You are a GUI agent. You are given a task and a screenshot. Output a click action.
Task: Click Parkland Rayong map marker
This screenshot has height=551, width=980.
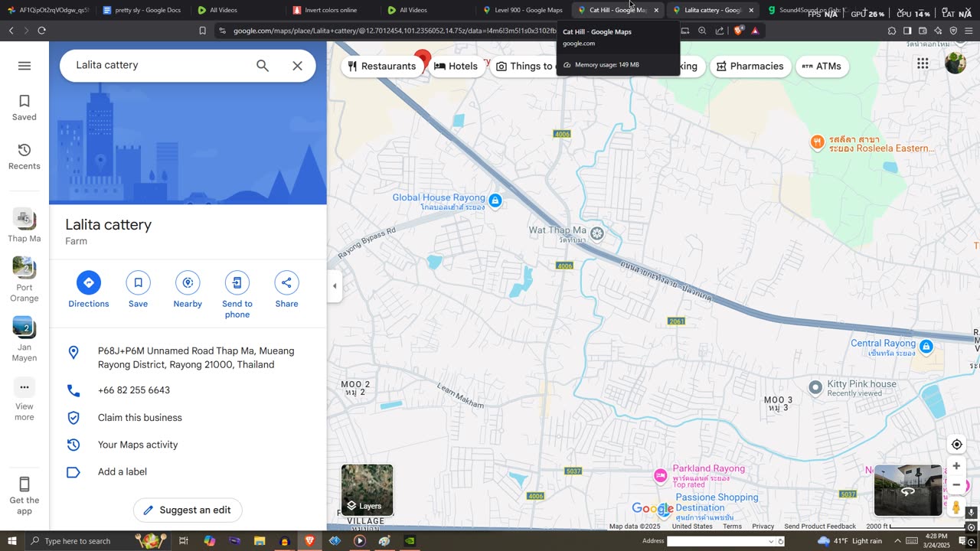click(661, 476)
